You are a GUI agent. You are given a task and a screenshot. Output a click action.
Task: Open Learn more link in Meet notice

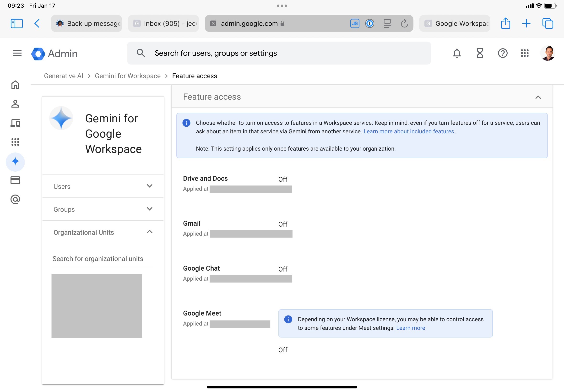point(411,328)
